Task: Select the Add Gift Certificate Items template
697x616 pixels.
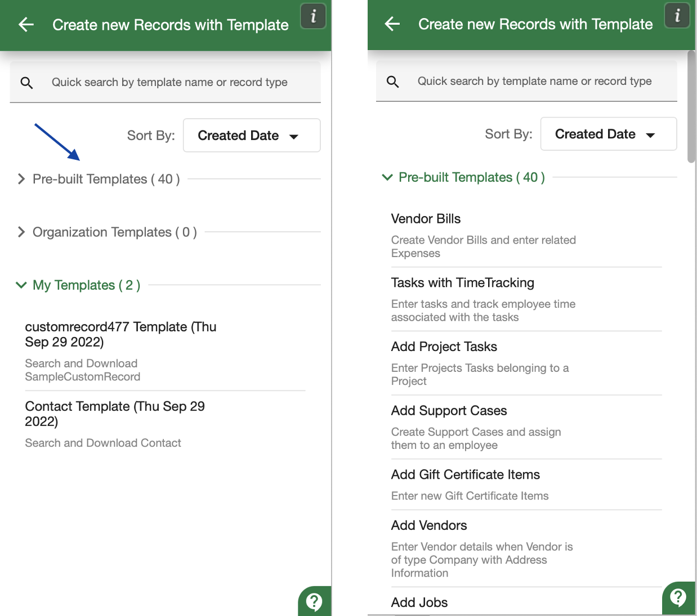Action: click(x=466, y=475)
